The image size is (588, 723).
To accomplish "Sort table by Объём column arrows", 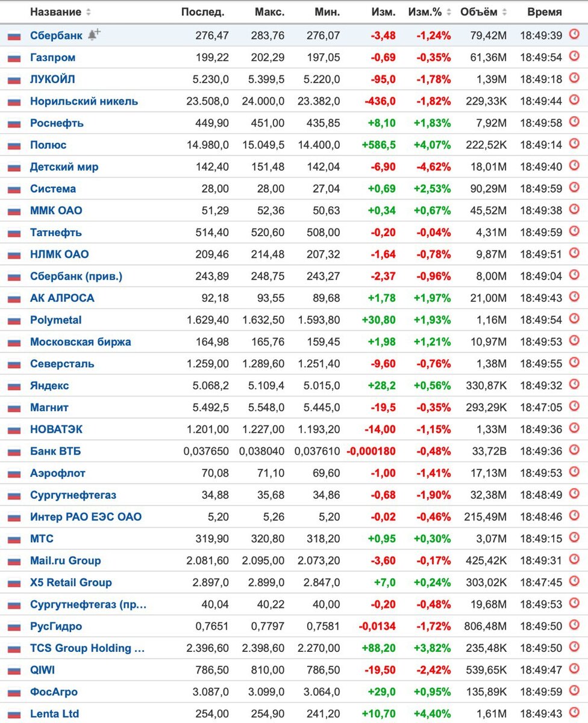I will 504,12.
